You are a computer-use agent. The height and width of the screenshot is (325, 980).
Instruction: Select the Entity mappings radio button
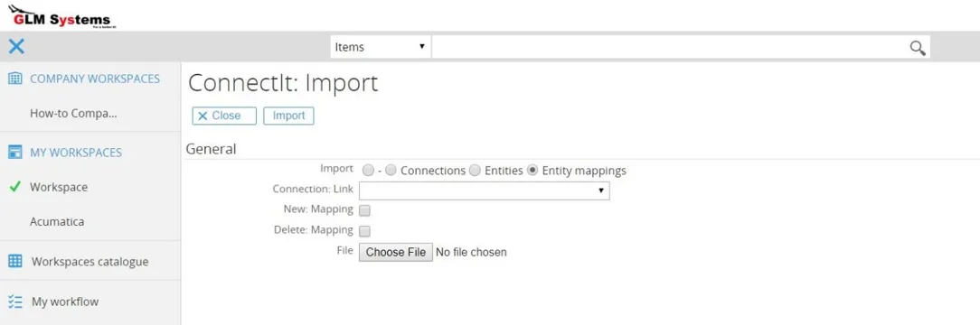(x=532, y=171)
